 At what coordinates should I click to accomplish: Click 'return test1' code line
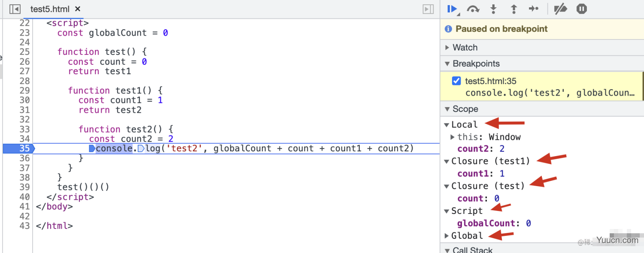100,72
